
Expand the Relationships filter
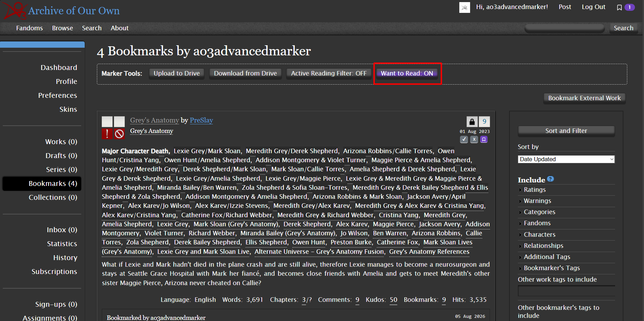pyautogui.click(x=543, y=246)
